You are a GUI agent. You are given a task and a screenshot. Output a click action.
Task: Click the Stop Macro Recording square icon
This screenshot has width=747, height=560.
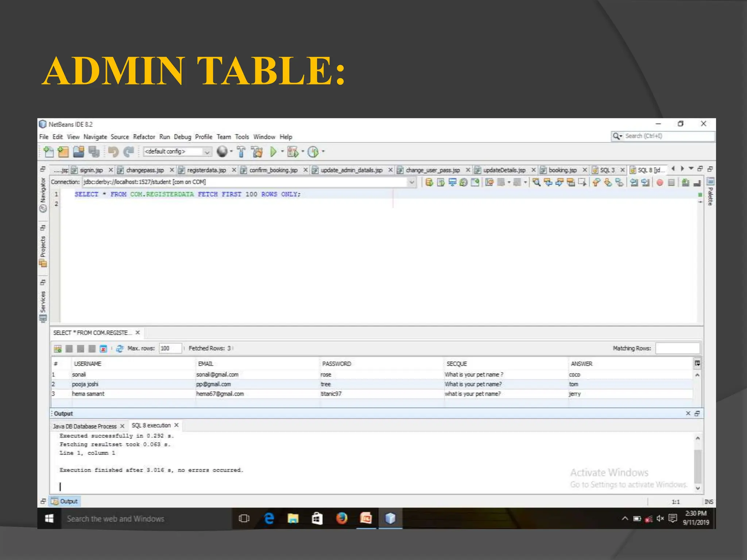click(x=671, y=182)
